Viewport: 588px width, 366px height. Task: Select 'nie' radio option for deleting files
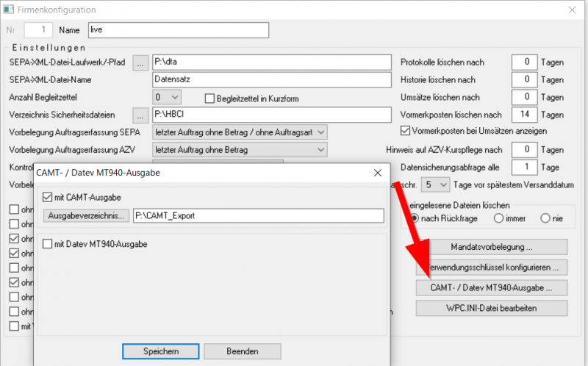click(x=545, y=218)
